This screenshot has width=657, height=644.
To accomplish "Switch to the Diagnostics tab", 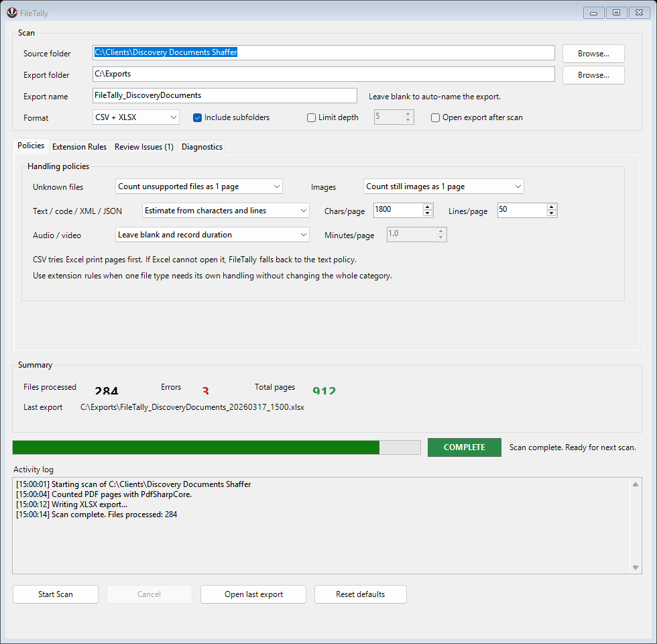I will tap(201, 146).
